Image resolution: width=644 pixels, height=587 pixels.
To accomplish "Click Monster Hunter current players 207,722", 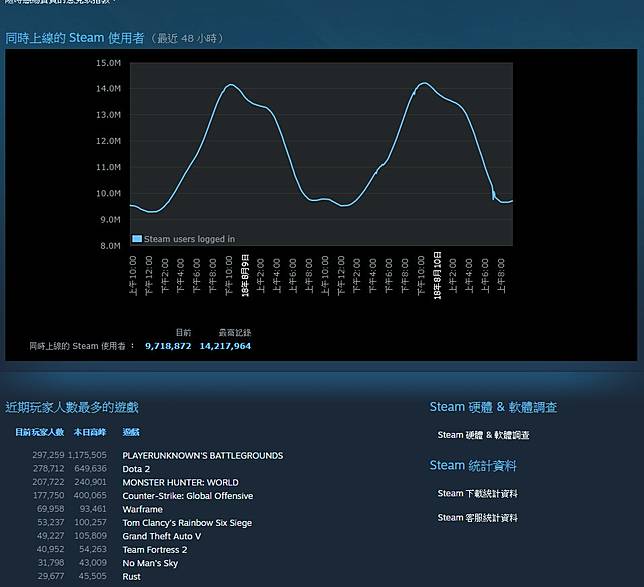I will [48, 482].
